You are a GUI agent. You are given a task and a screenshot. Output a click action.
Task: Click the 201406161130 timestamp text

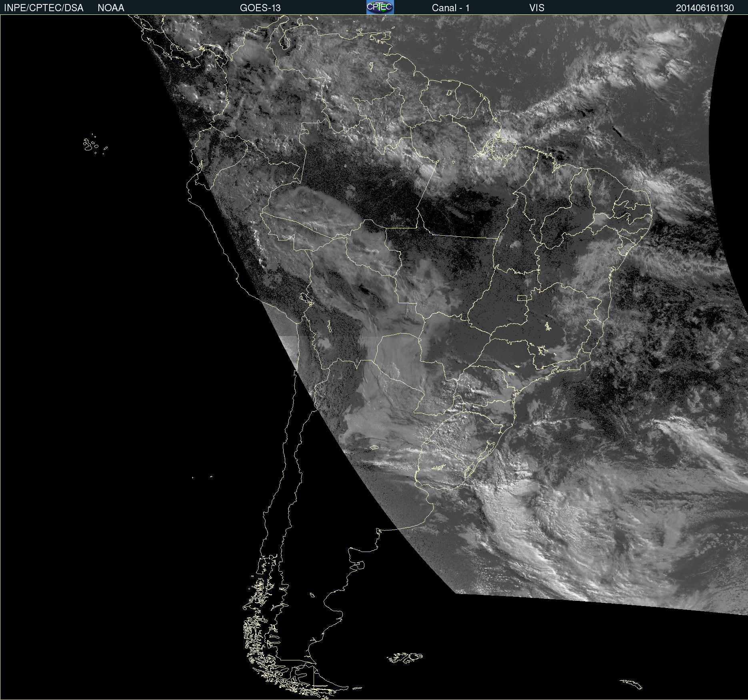pos(704,8)
